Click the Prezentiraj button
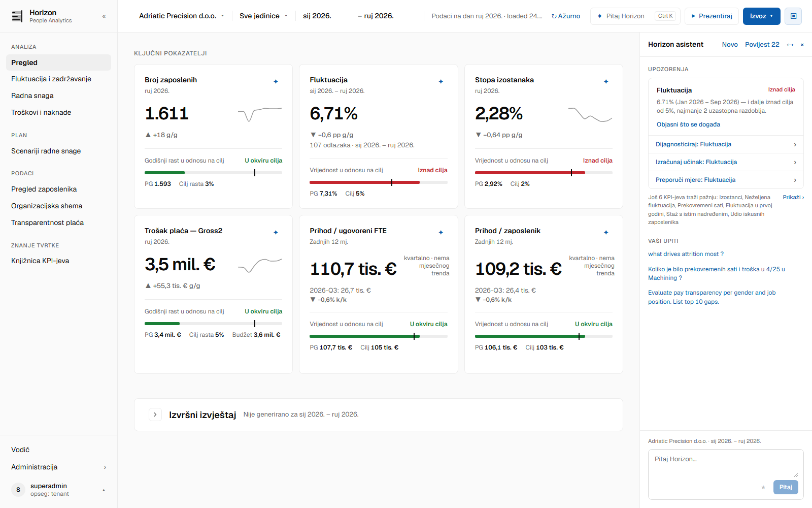Image resolution: width=812 pixels, height=508 pixels. (712, 16)
